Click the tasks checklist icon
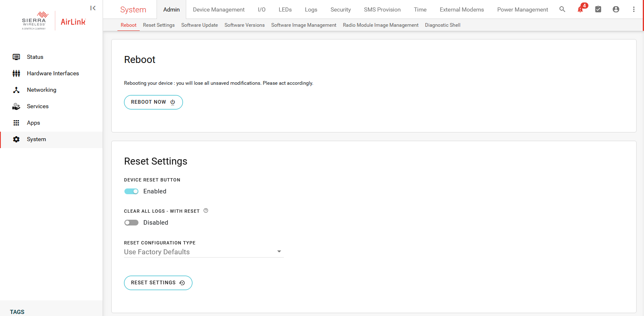Screen dimensions: 644x316 click(x=598, y=9)
